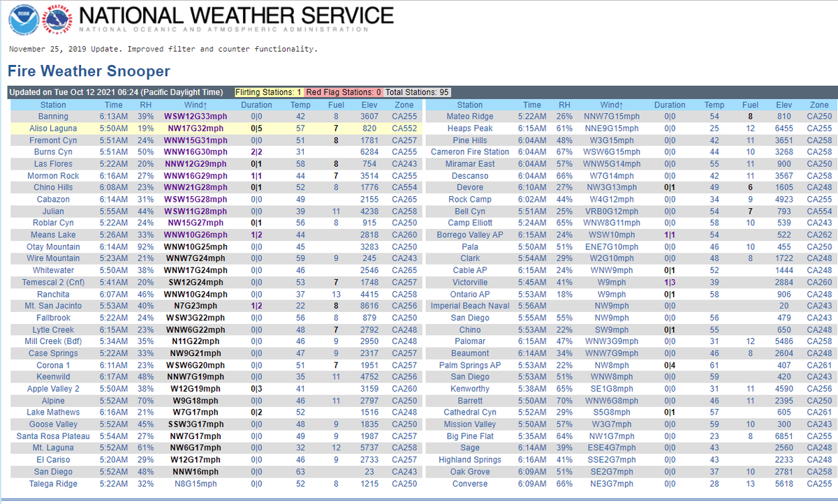
Task: Open the Mormon Rock station link
Action: point(53,176)
